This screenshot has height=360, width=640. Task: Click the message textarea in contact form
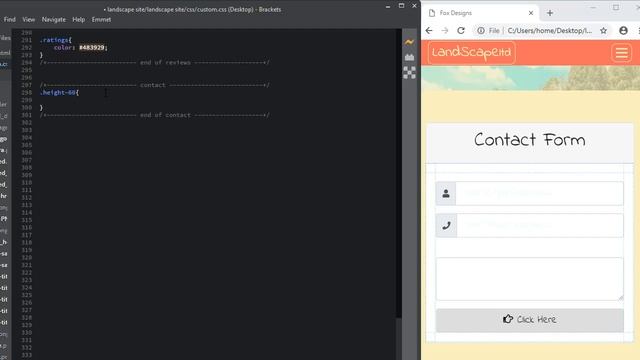[529, 279]
